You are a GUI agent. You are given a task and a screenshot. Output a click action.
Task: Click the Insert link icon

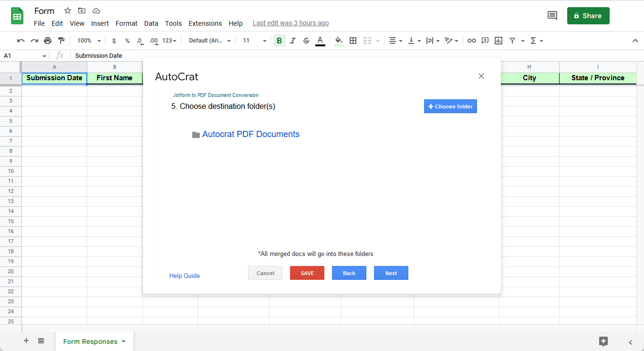tap(471, 41)
